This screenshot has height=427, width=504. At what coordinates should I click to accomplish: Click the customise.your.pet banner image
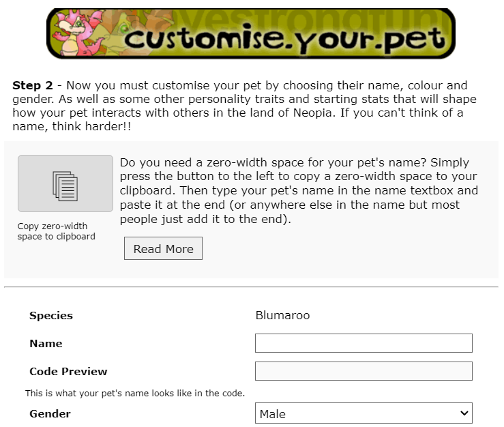point(251,33)
